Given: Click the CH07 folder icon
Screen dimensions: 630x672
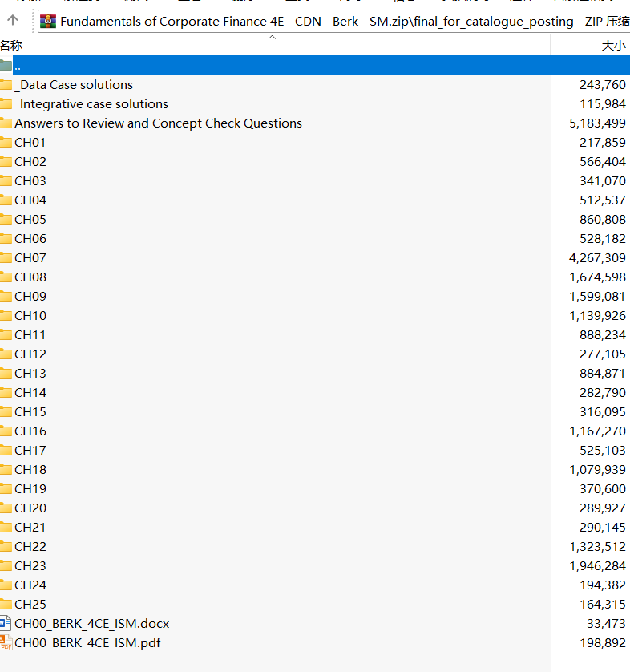Looking at the screenshot, I should [x=6, y=258].
